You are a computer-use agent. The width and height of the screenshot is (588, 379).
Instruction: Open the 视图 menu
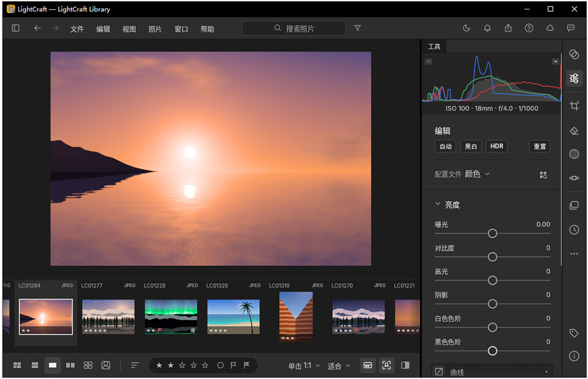tap(129, 29)
